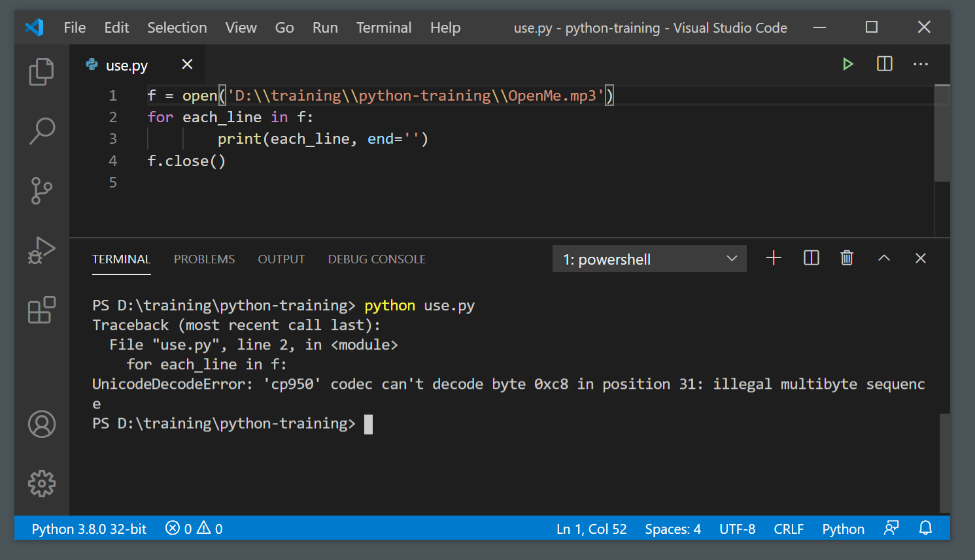Viewport: 975px width, 560px height.
Task: Change indentation via Spaces: 4
Action: coord(673,529)
